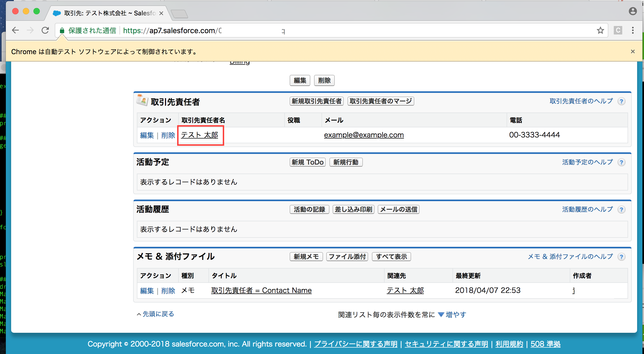Edit the memo row in 添付ファイル list
Viewport: 644px width, 354px height.
coord(147,291)
